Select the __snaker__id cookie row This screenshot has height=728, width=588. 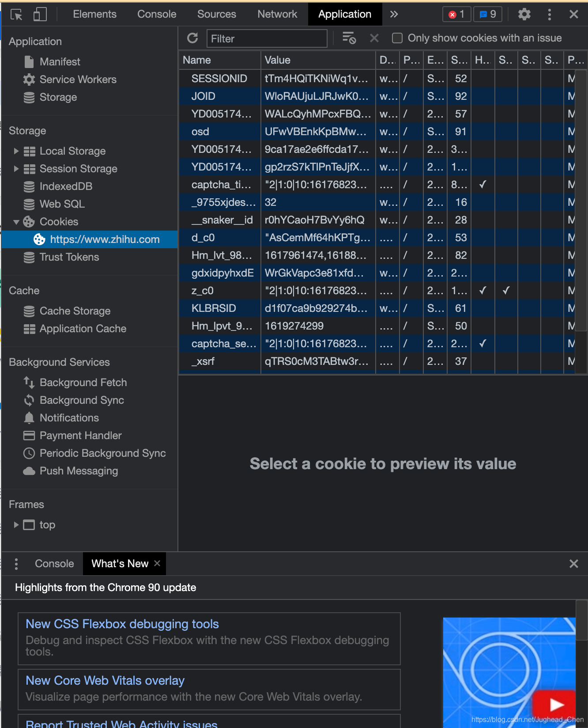click(x=377, y=220)
